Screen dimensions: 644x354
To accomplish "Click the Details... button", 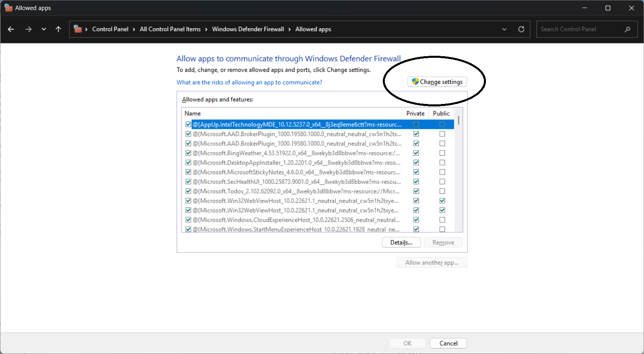I will point(401,242).
